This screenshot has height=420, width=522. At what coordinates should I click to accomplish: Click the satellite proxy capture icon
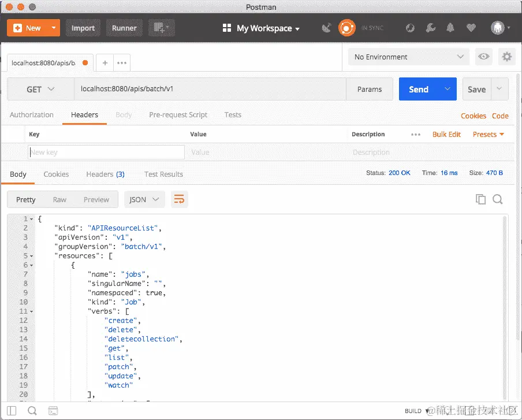pos(327,28)
